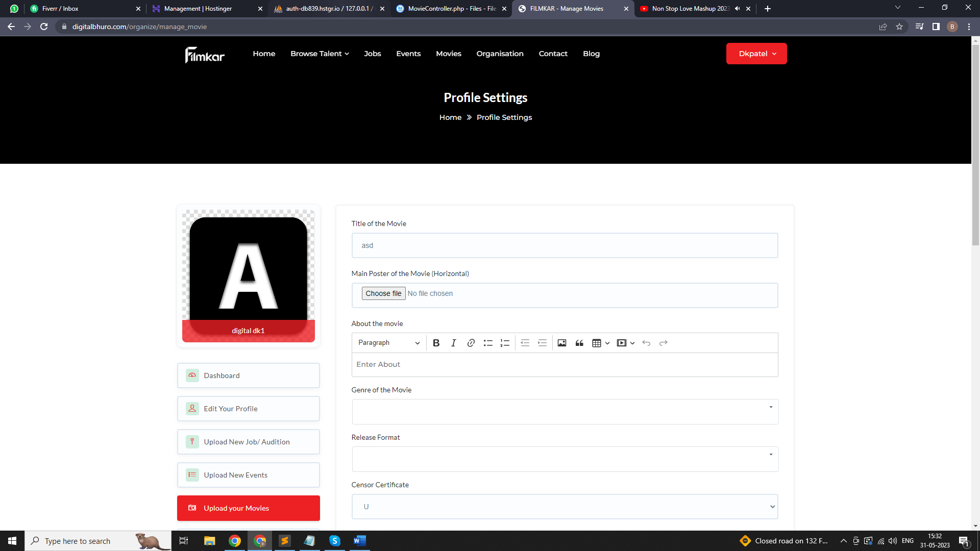Insert a link in About editor
The image size is (980, 551).
click(x=471, y=343)
